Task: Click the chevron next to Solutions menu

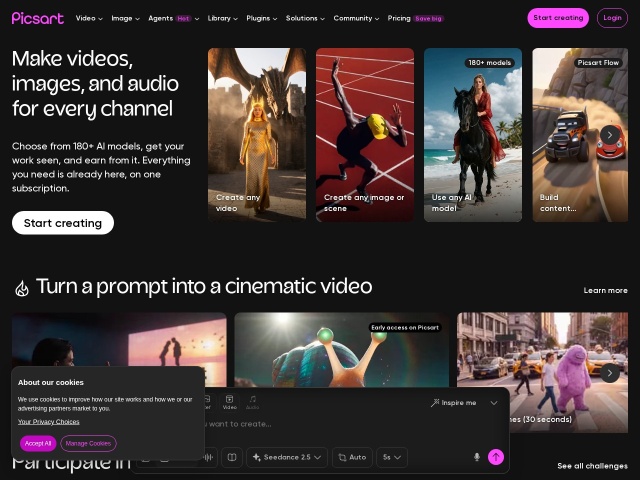Action: coord(322,19)
